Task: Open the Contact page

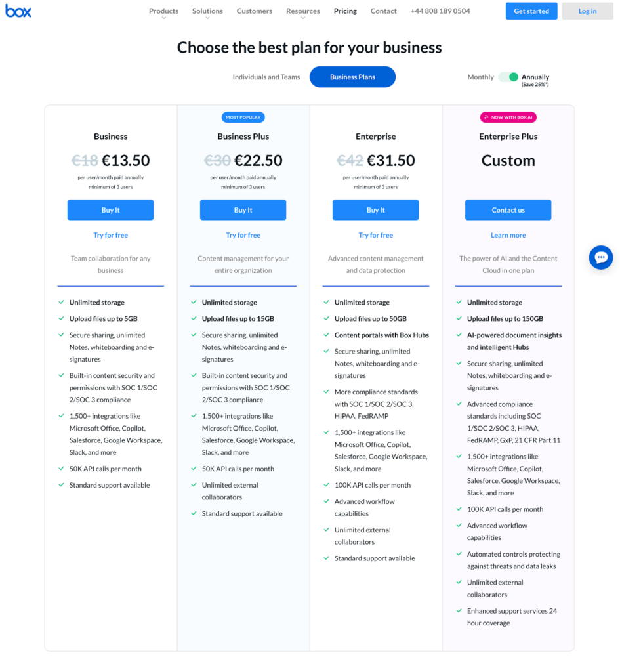Action: (x=383, y=10)
